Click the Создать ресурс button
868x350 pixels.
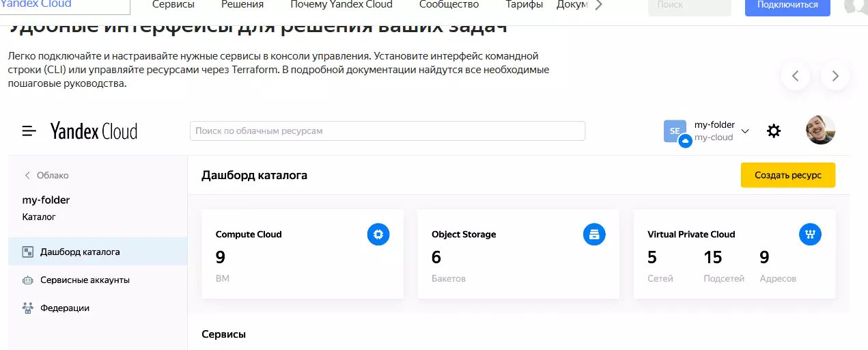pyautogui.click(x=788, y=175)
